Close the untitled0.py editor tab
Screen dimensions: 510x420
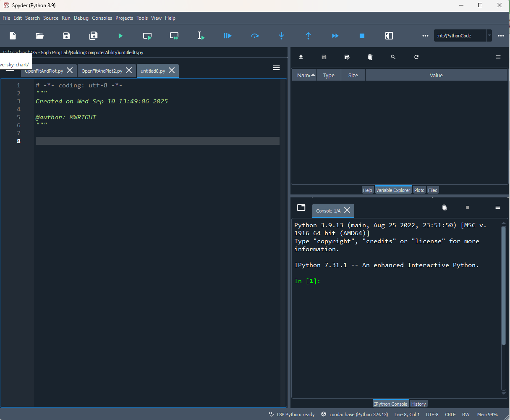[x=172, y=70]
